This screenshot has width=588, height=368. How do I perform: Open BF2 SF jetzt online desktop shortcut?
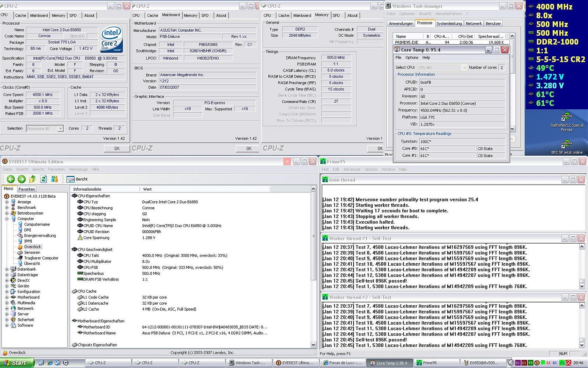point(567,146)
